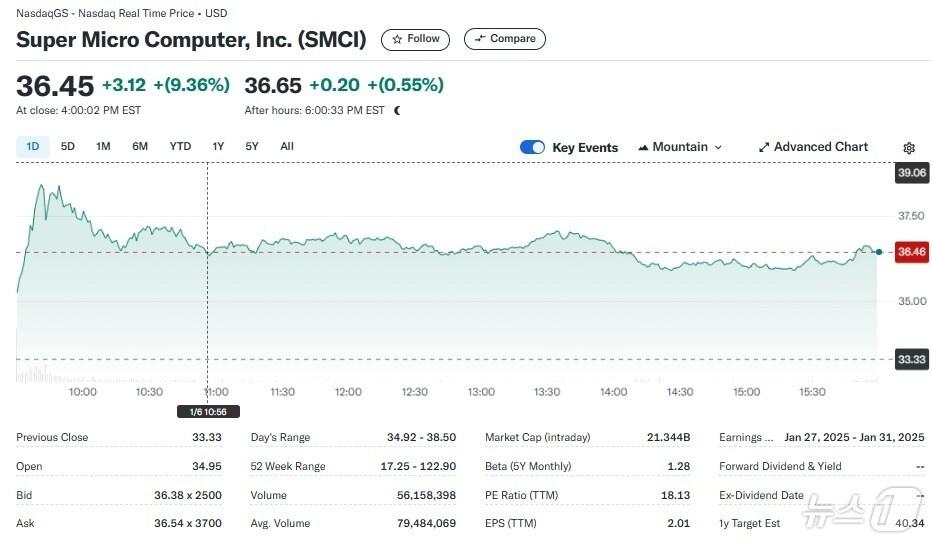This screenshot has height=544, width=932.
Task: Click the Mountain chart type icon
Action: point(643,147)
